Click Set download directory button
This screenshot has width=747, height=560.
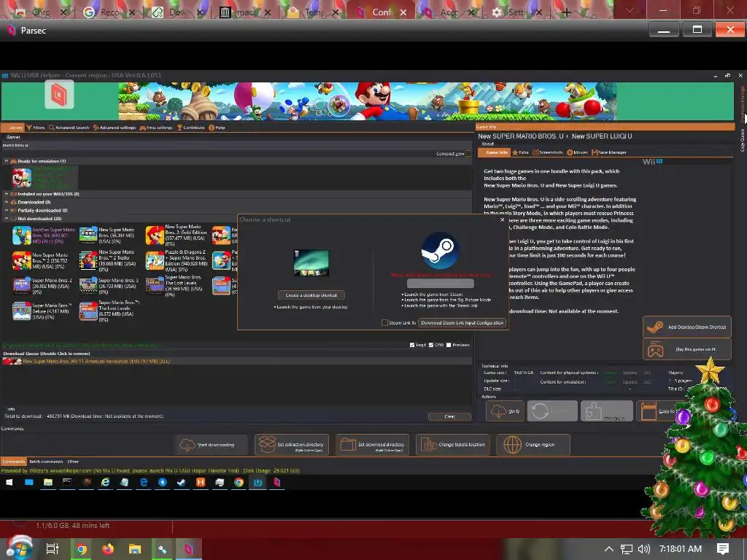[x=372, y=445]
